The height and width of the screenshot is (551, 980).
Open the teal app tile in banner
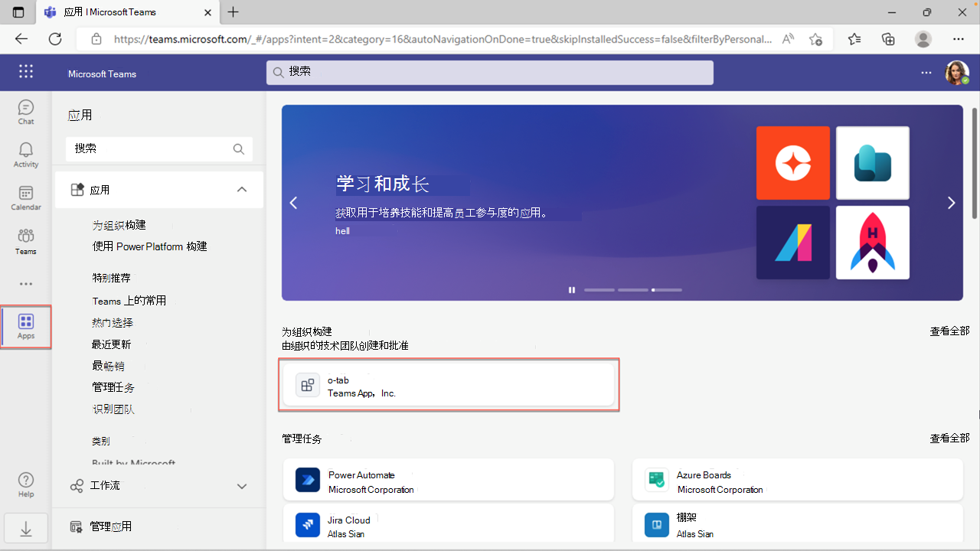click(x=873, y=163)
